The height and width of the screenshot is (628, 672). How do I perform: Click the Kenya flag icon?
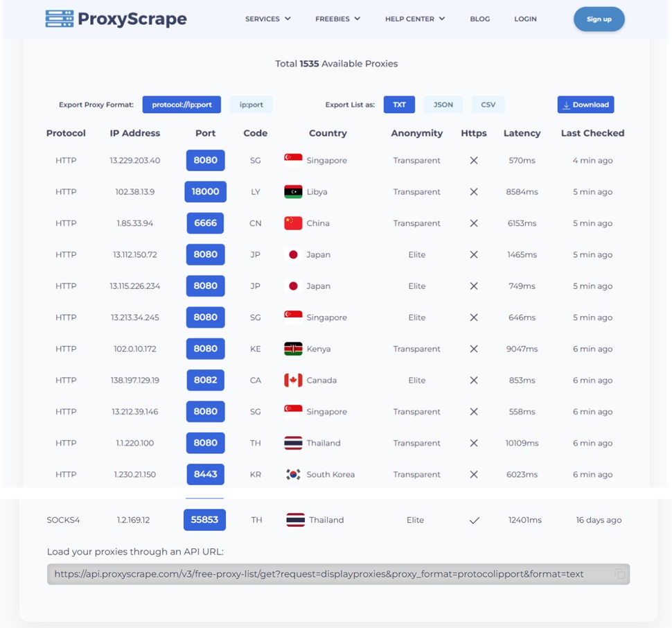pos(293,349)
